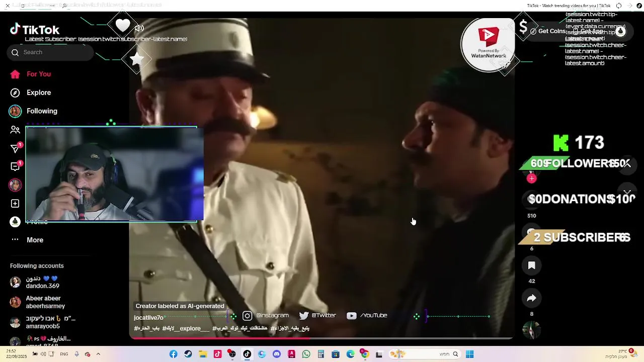Toggle video mute speaker icon
This screenshot has width=644, height=362.
139,28
